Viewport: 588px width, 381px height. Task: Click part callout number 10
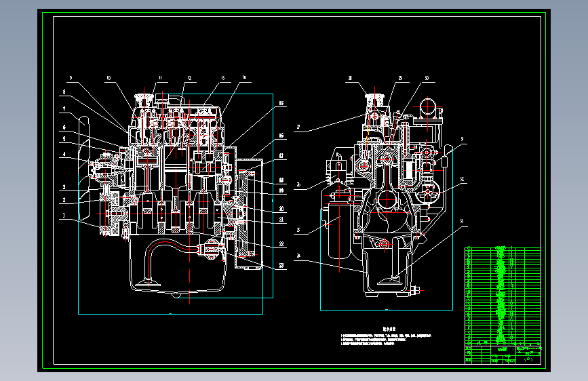tap(109, 79)
